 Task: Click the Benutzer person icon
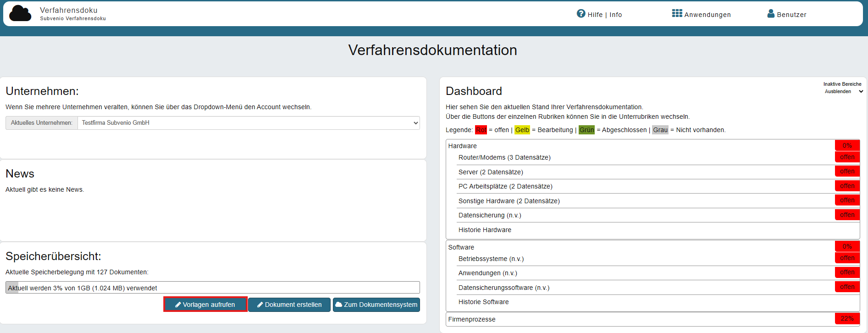click(771, 14)
